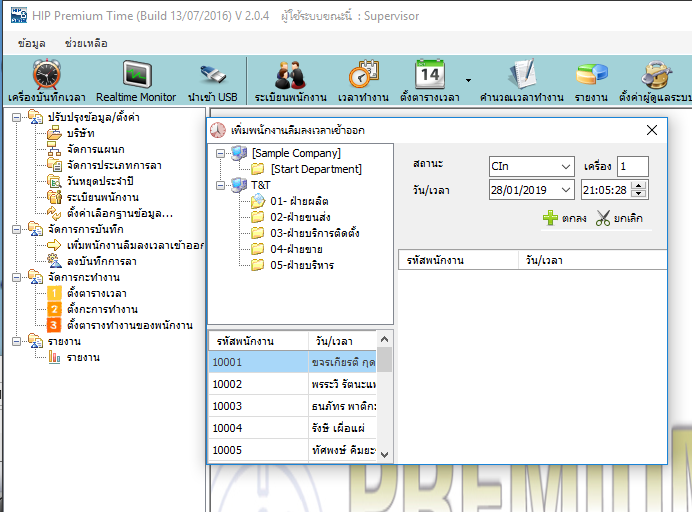
Task: Select the 01- ฝ่ายผลิต department folder
Action: click(299, 201)
